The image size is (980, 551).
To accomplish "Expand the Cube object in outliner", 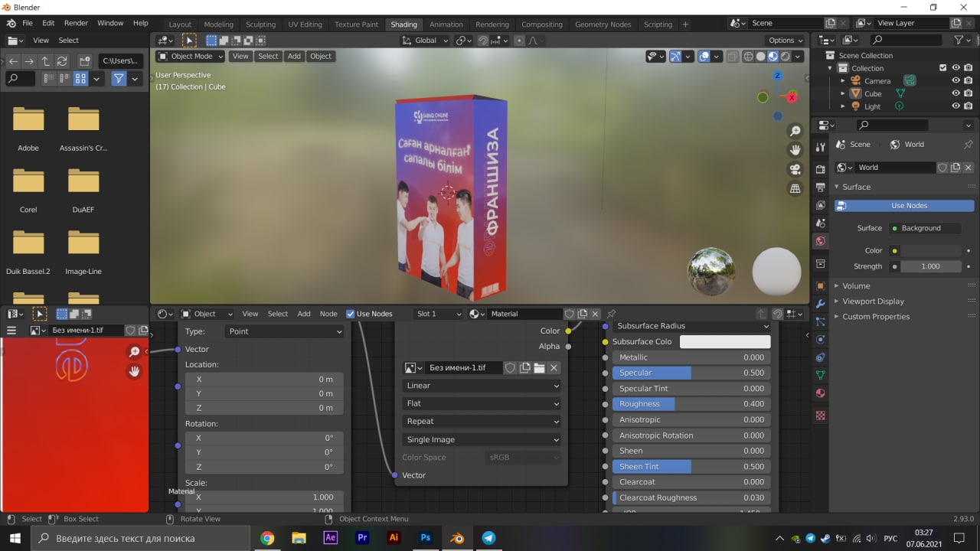I will click(x=843, y=93).
